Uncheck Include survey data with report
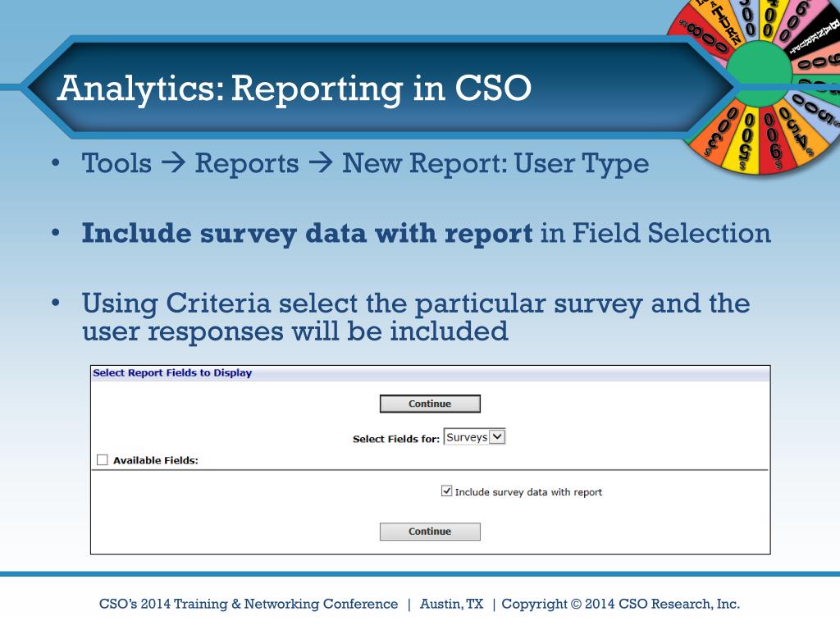Viewport: 840px width, 630px height. click(446, 491)
